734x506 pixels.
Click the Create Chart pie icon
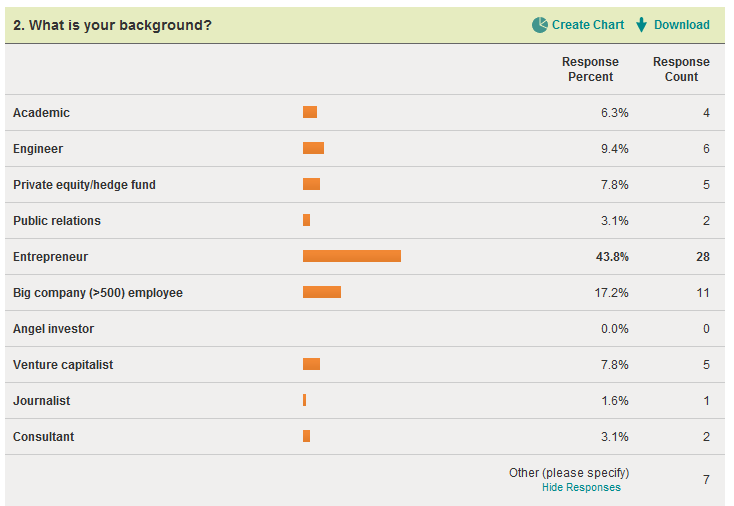pos(540,25)
